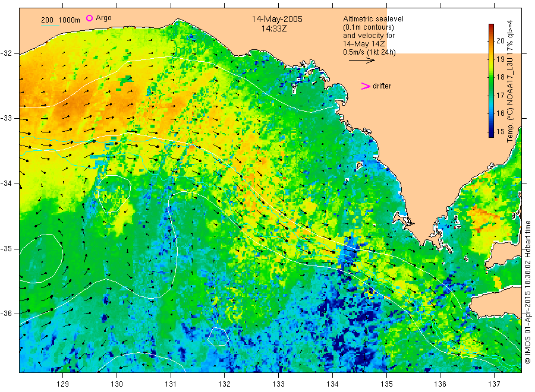Click the 0.5m/s velocity scale arrow
Viewport: 535px width, 392px height.
(x=361, y=61)
